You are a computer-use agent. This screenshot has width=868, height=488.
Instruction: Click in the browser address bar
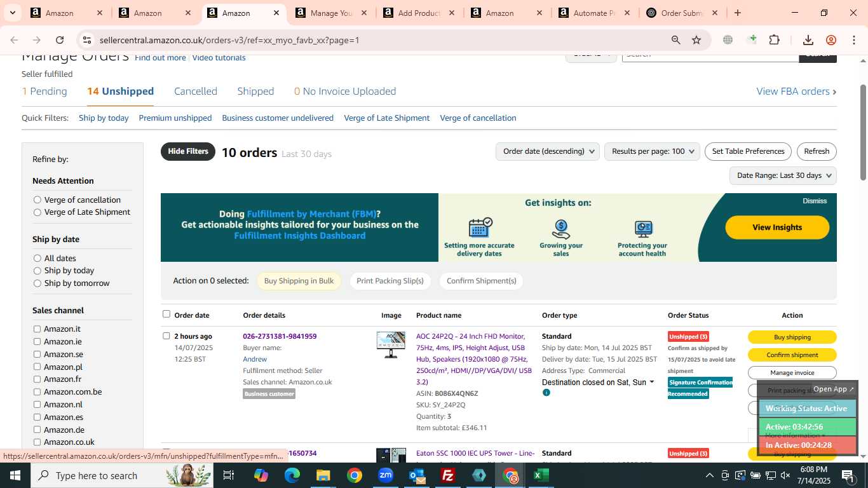coord(381,40)
